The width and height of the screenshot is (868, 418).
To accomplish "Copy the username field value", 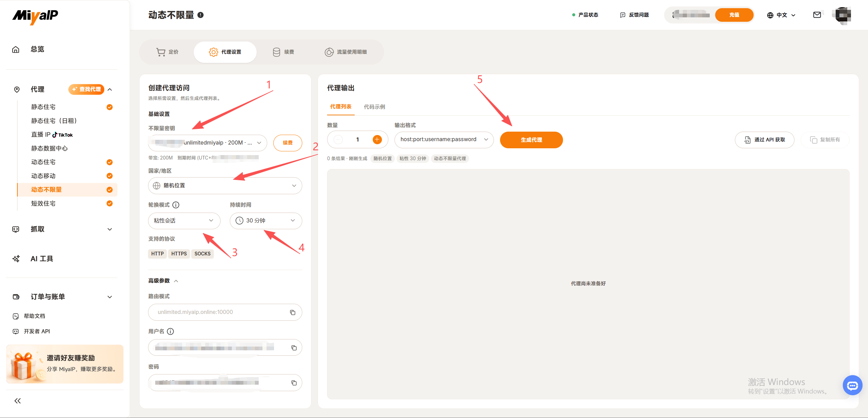I will click(294, 348).
